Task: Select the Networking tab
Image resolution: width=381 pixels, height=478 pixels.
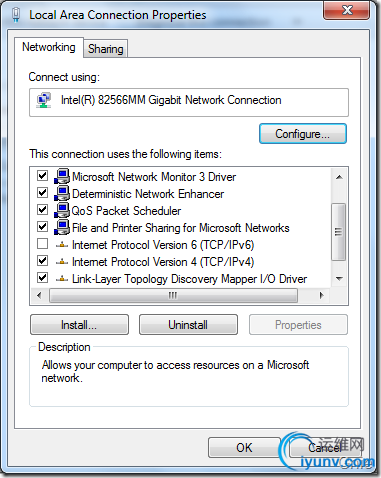Action: 49,47
